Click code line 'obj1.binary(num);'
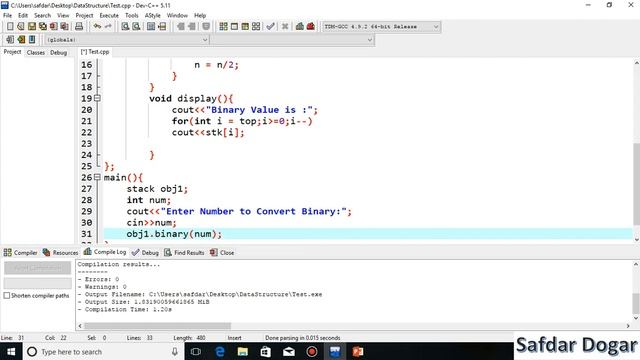 174,234
